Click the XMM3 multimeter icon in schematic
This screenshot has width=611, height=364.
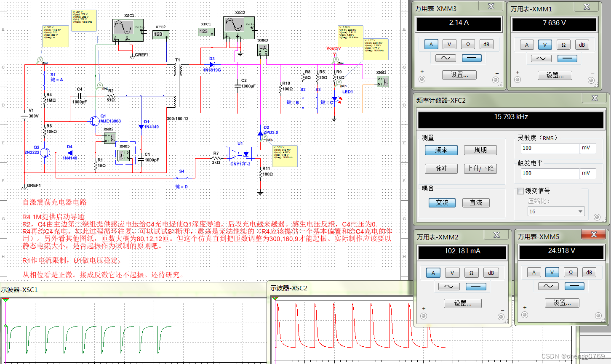[263, 50]
